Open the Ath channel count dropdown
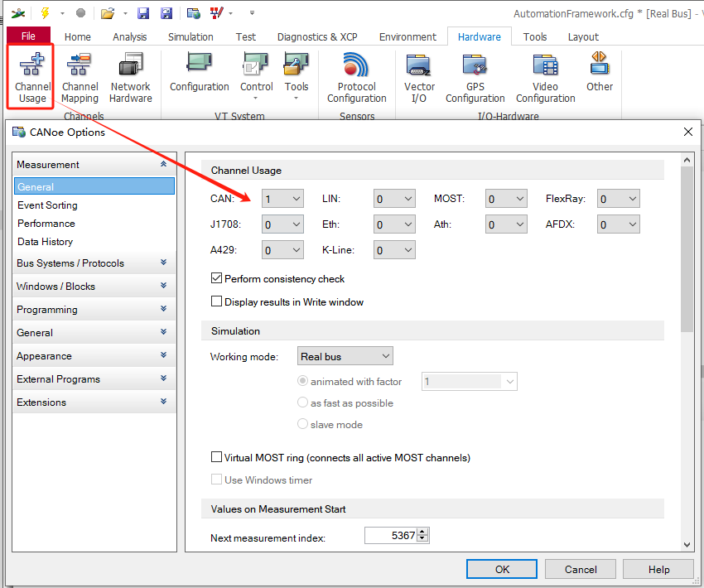Image resolution: width=704 pixels, height=588 pixels. pyautogui.click(x=506, y=224)
